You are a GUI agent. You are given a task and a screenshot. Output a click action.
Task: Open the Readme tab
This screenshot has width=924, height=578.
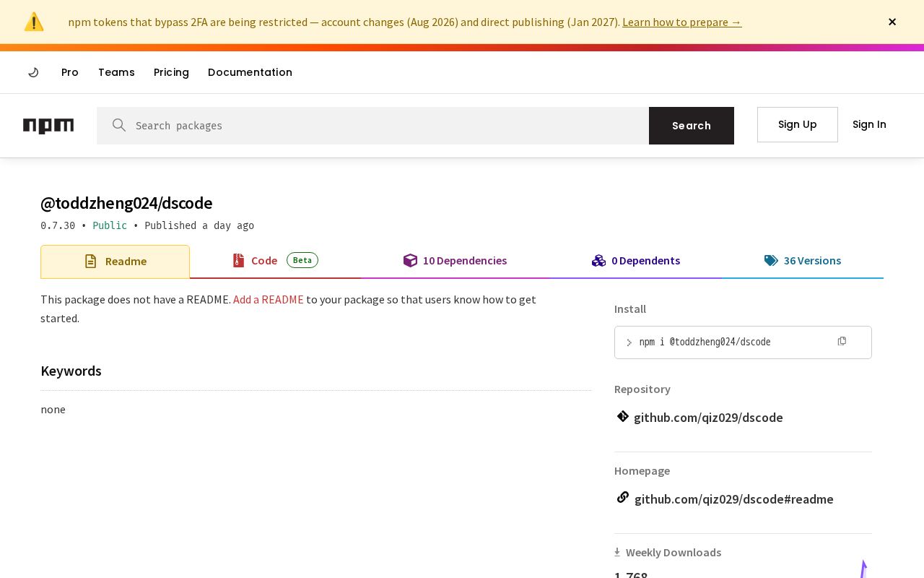[x=115, y=262]
